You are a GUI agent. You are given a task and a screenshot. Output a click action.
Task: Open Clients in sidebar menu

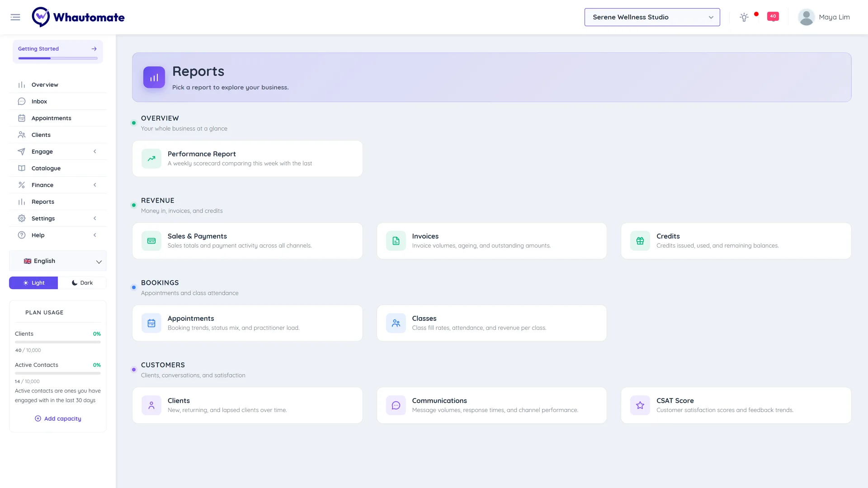(x=58, y=135)
